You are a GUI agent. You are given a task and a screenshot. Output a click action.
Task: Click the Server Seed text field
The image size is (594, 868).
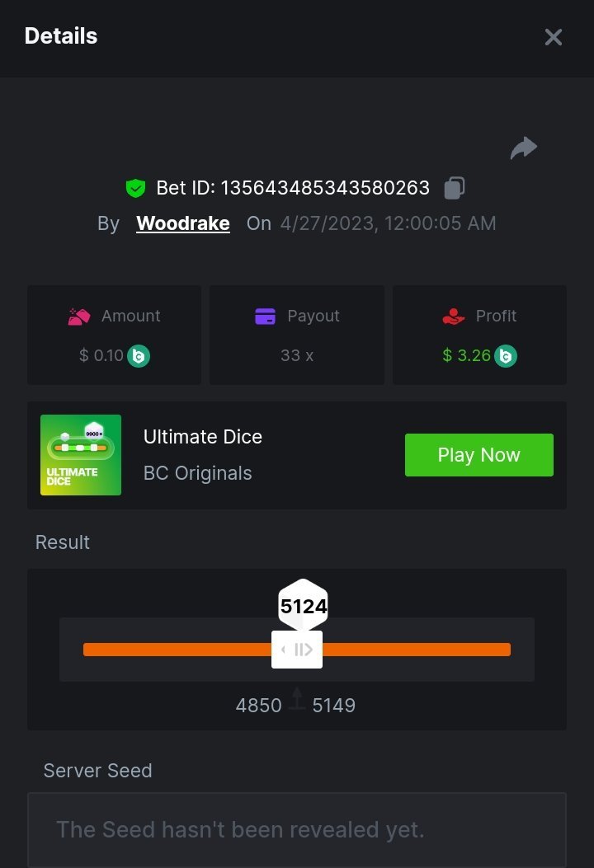pos(297,829)
